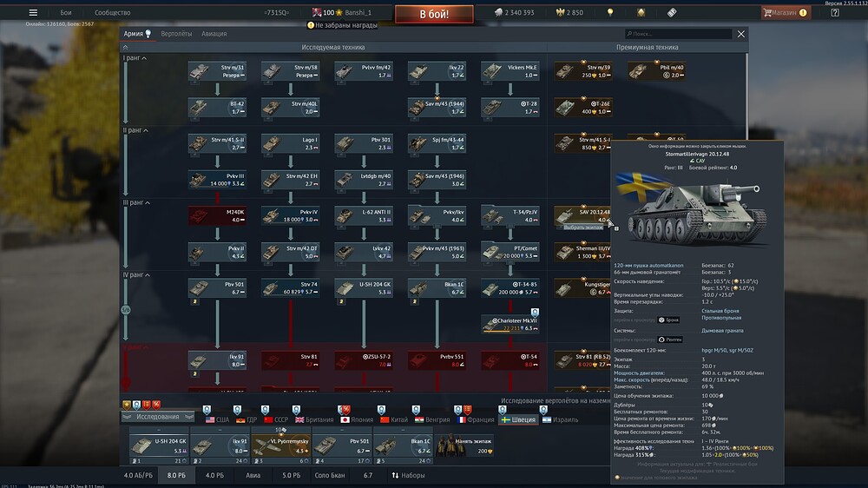868x488 pixels.
Task: Open the Бои menu
Action: (66, 12)
